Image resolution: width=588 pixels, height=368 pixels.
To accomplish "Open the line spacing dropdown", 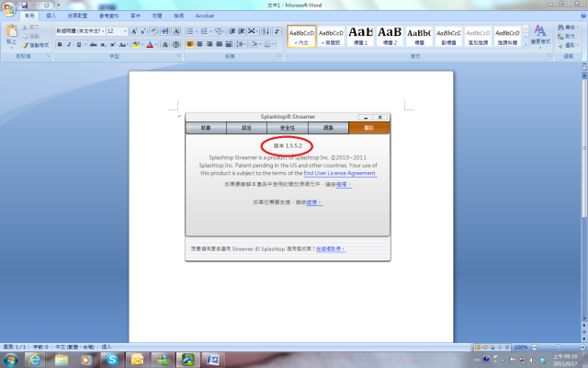I will [x=241, y=44].
